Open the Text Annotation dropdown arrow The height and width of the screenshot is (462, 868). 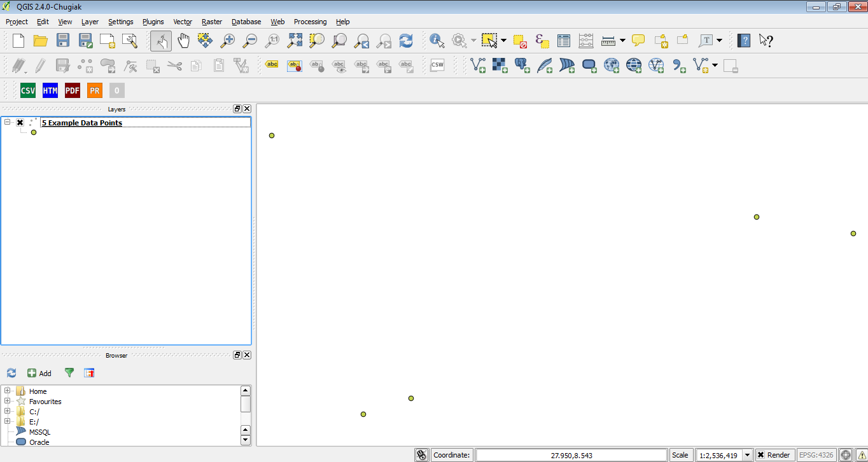pyautogui.click(x=720, y=41)
